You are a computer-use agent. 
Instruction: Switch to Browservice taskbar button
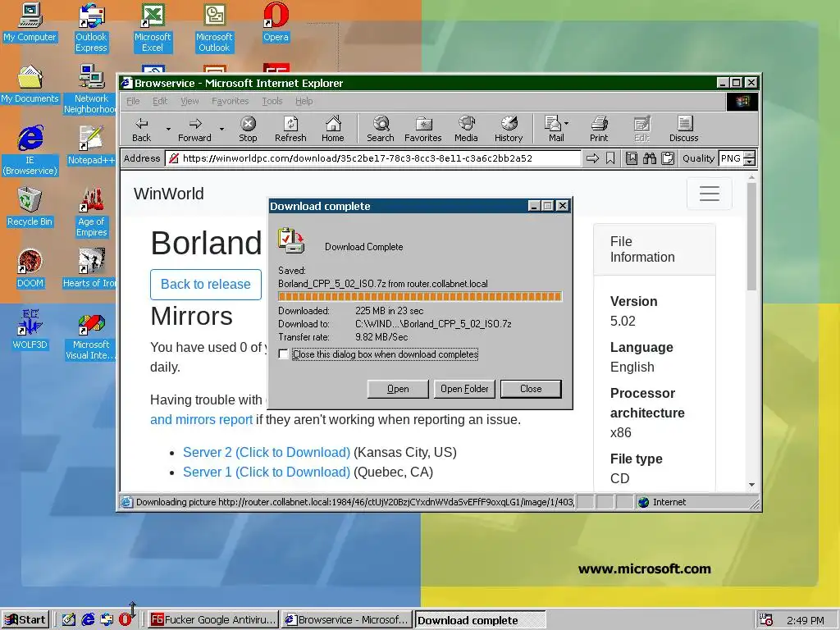click(x=347, y=620)
